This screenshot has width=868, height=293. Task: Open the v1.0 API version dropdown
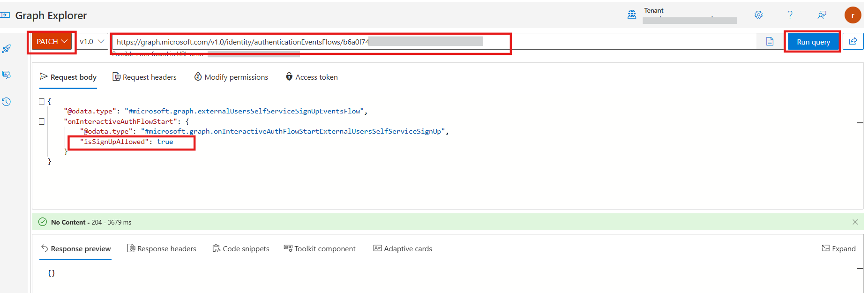point(92,42)
